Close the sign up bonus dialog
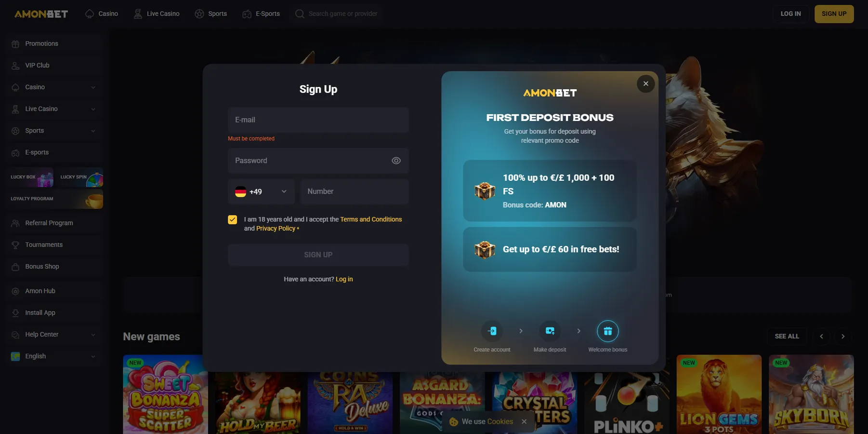Image resolution: width=868 pixels, height=434 pixels. tap(645, 84)
